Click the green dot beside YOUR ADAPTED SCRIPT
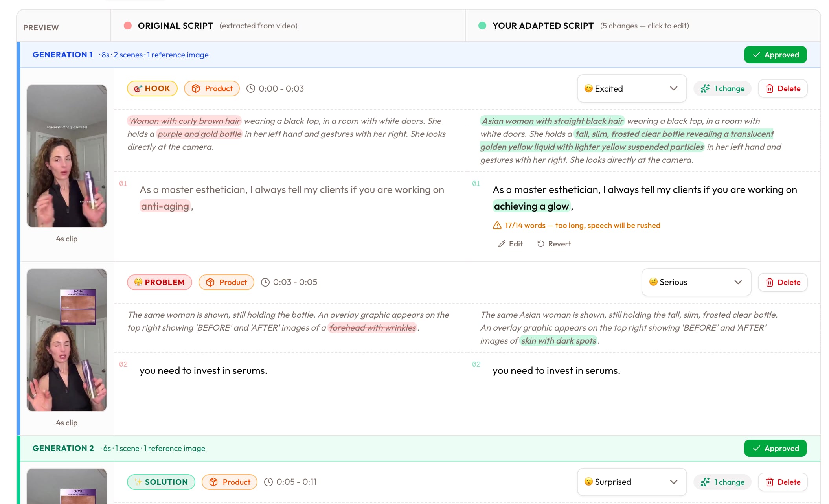Viewport: 829px width, 504px height. [x=482, y=26]
